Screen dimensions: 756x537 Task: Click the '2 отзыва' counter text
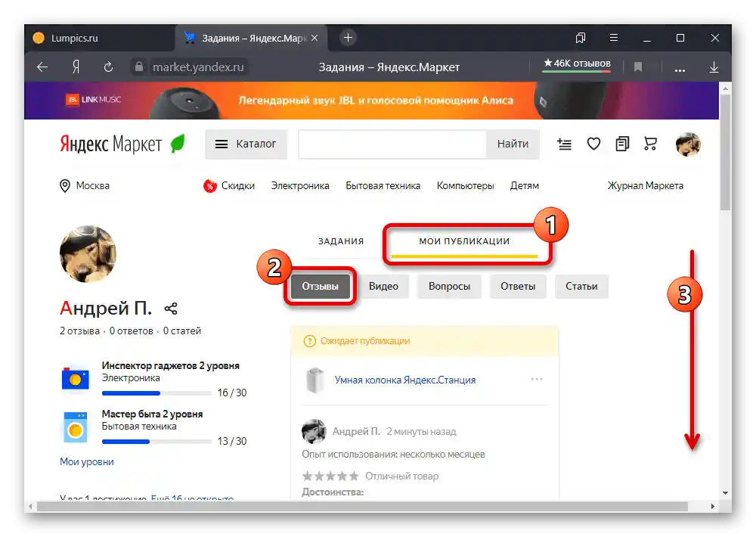pos(79,331)
